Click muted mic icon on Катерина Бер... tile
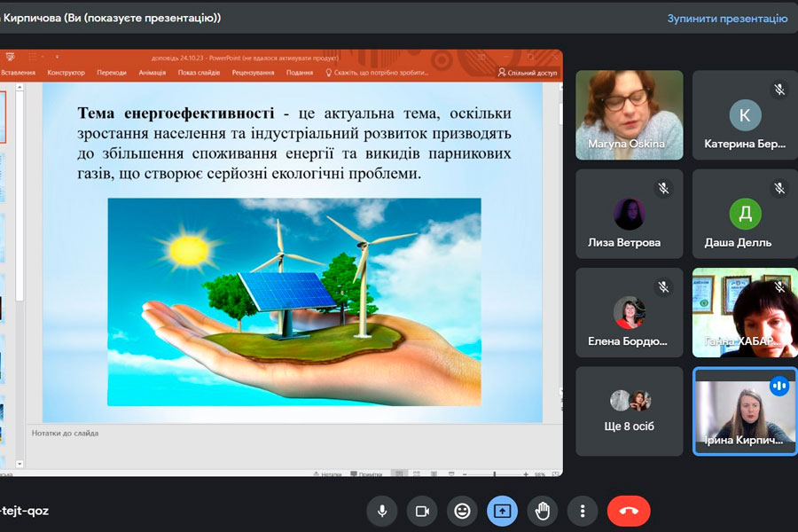Viewport: 798px width, 532px height. pos(779,90)
